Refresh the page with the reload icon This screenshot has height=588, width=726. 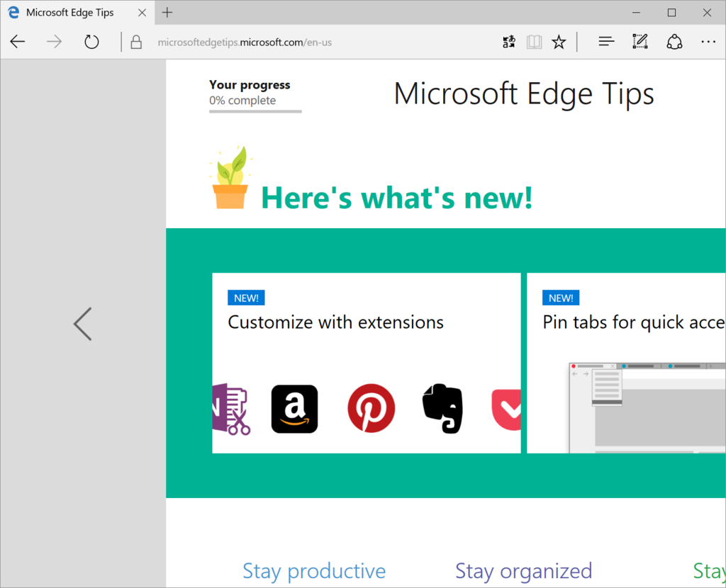pos(91,42)
